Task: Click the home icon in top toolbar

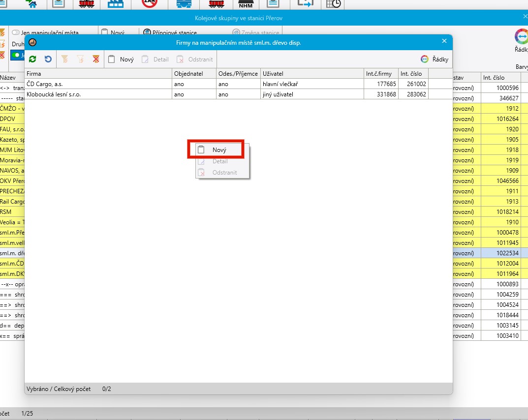Action: click(33, 4)
